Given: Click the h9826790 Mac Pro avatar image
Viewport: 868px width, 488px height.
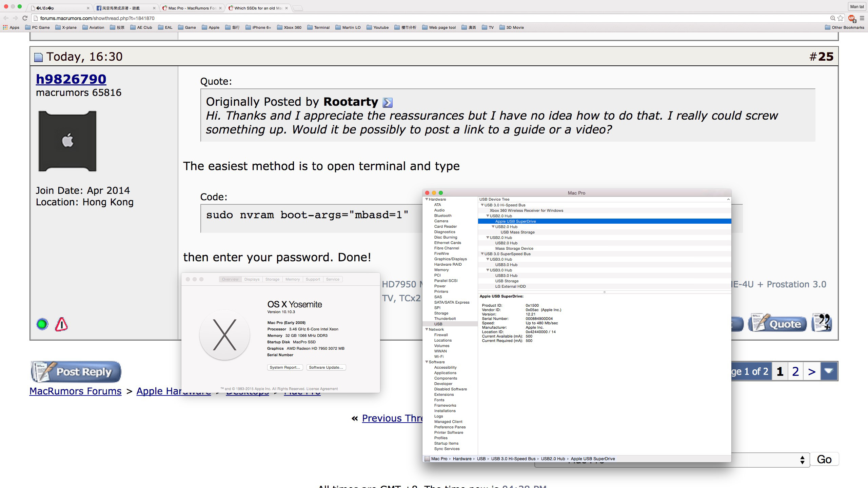Looking at the screenshot, I should pos(67,141).
